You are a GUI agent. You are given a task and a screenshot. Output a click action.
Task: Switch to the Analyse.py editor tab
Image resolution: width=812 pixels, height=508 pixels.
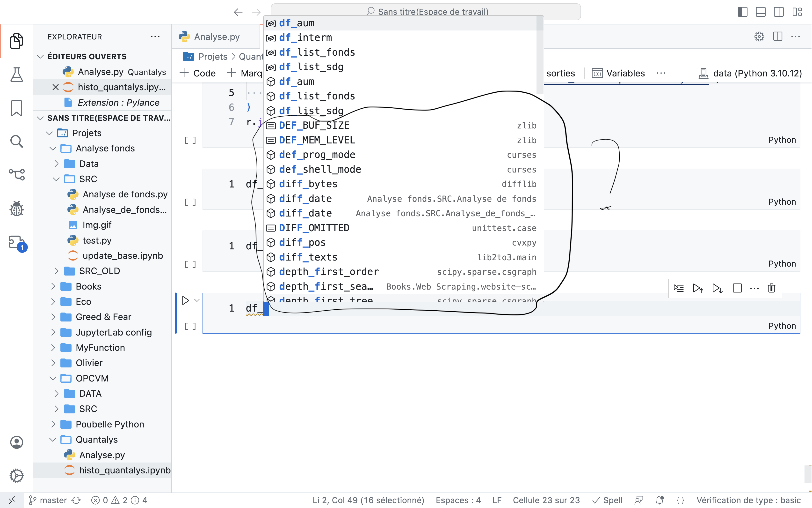coord(216,36)
